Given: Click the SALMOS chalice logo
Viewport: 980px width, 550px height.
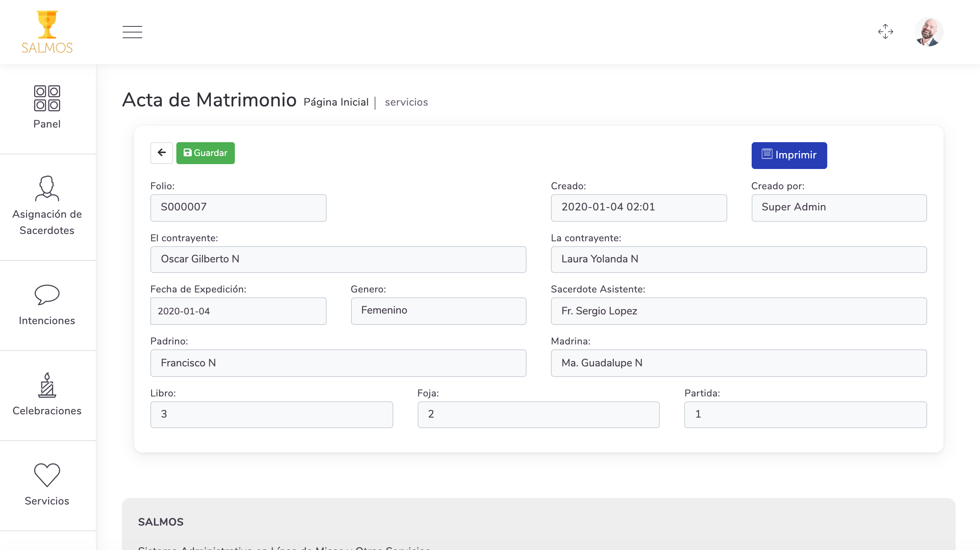Looking at the screenshot, I should pos(47,32).
